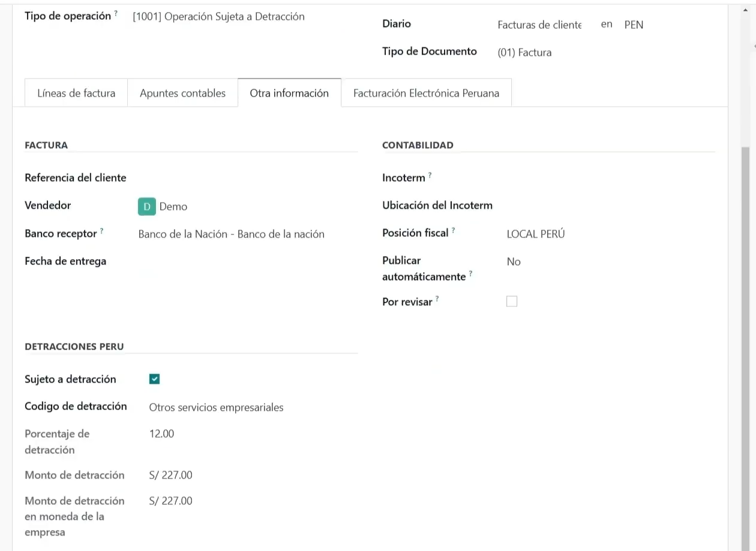
Task: Check the Por revisar checkbox
Action: (512, 302)
